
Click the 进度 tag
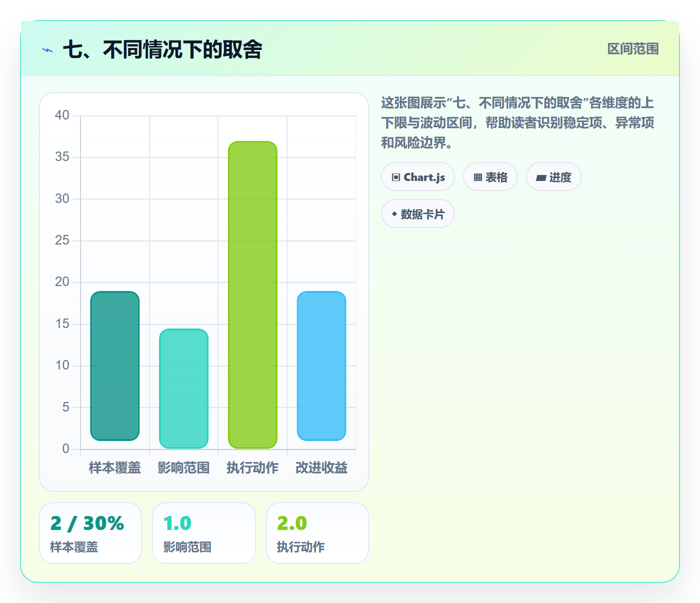(554, 177)
